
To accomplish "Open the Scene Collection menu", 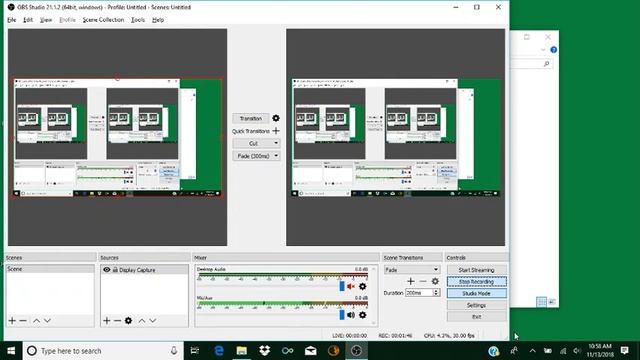I will click(x=103, y=20).
